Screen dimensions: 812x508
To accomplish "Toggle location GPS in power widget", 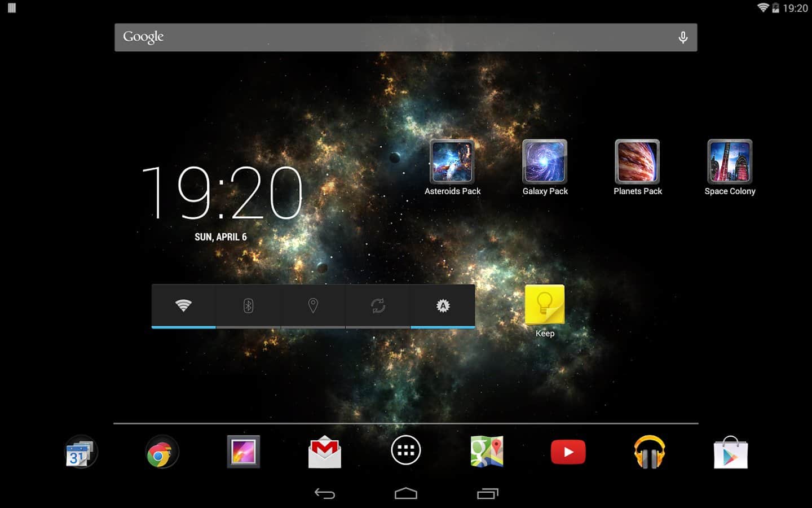I will click(x=313, y=306).
